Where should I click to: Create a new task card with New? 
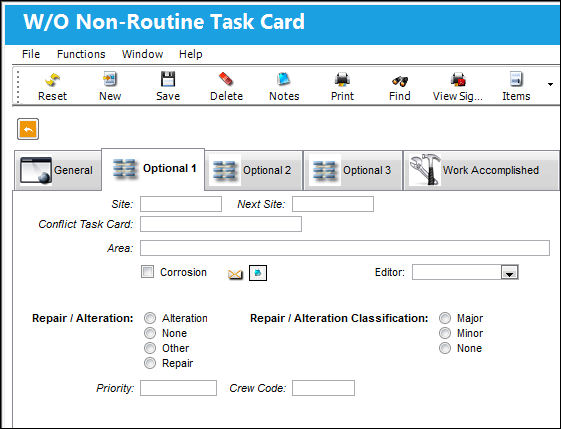pyautogui.click(x=110, y=86)
